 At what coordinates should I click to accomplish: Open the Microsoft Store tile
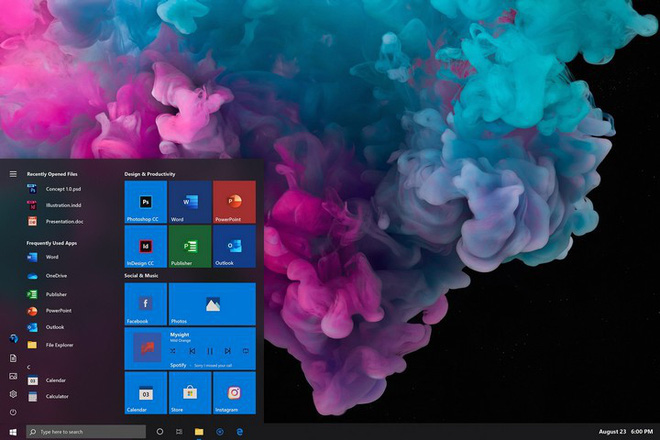tap(190, 393)
